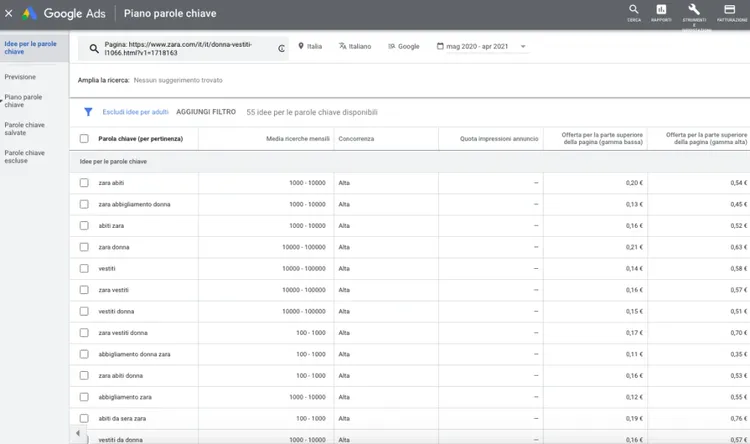Check the box for abbigliamento donna zara

pyautogui.click(x=84, y=354)
